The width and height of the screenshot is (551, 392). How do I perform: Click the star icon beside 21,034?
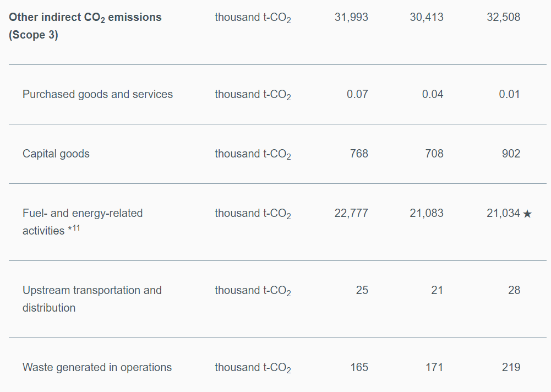[527, 214]
